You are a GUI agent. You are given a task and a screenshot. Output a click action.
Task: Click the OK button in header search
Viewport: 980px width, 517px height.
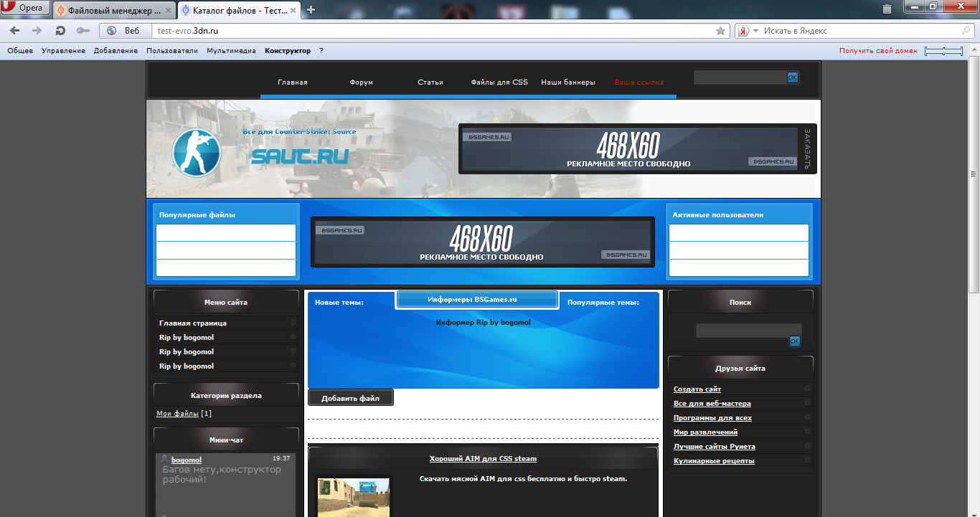pyautogui.click(x=793, y=77)
